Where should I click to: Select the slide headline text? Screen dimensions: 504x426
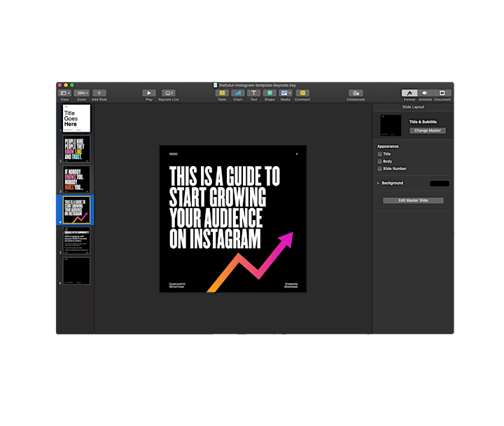tap(225, 207)
